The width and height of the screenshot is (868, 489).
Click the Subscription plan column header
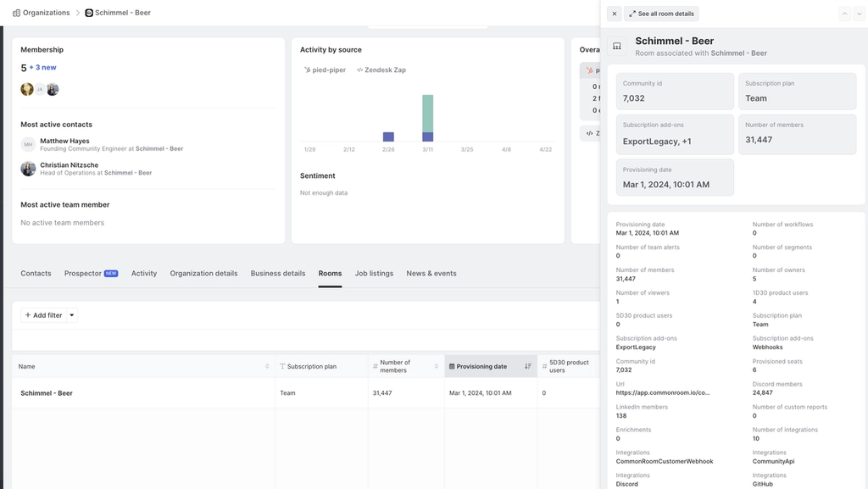coord(321,366)
